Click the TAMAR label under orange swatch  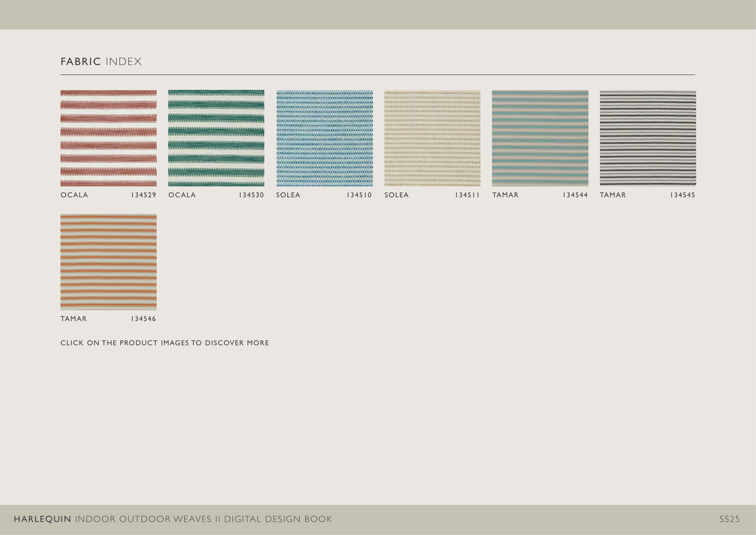(x=74, y=319)
